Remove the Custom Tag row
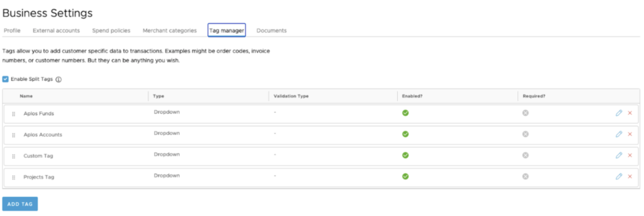Image resolution: width=644 pixels, height=216 pixels. (630, 155)
